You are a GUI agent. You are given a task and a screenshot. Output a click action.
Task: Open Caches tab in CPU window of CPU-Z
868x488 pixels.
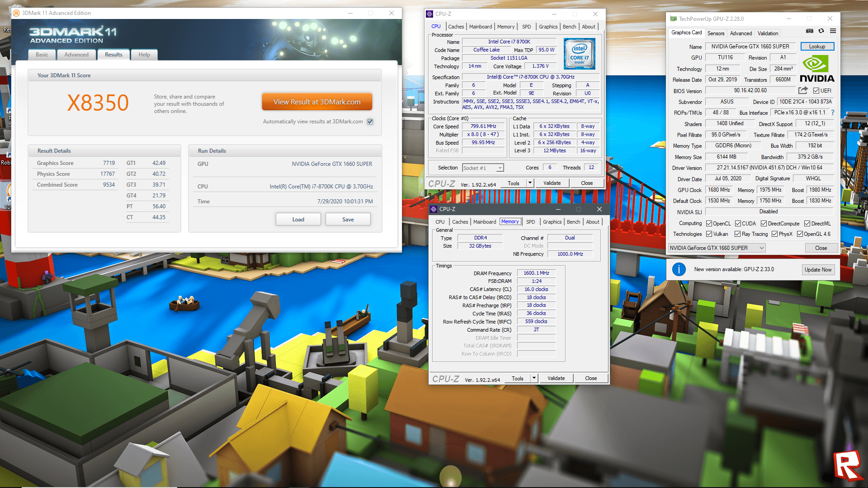pyautogui.click(x=456, y=27)
